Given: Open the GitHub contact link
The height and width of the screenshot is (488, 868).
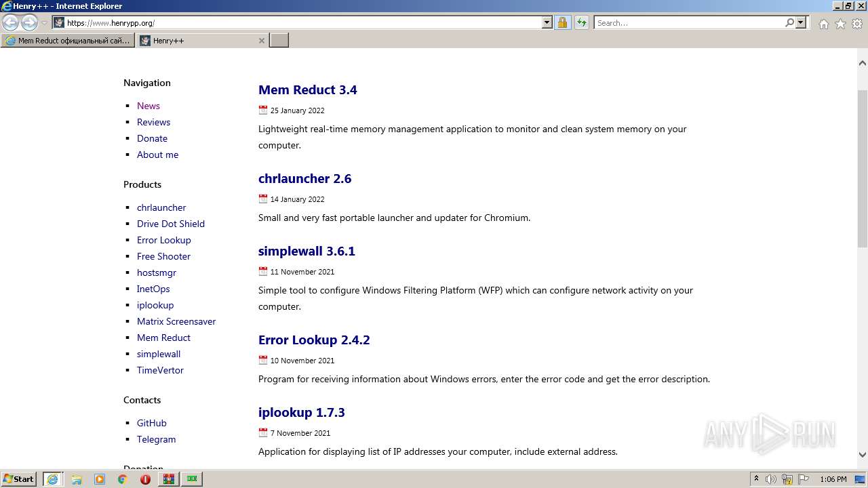Looking at the screenshot, I should (152, 423).
